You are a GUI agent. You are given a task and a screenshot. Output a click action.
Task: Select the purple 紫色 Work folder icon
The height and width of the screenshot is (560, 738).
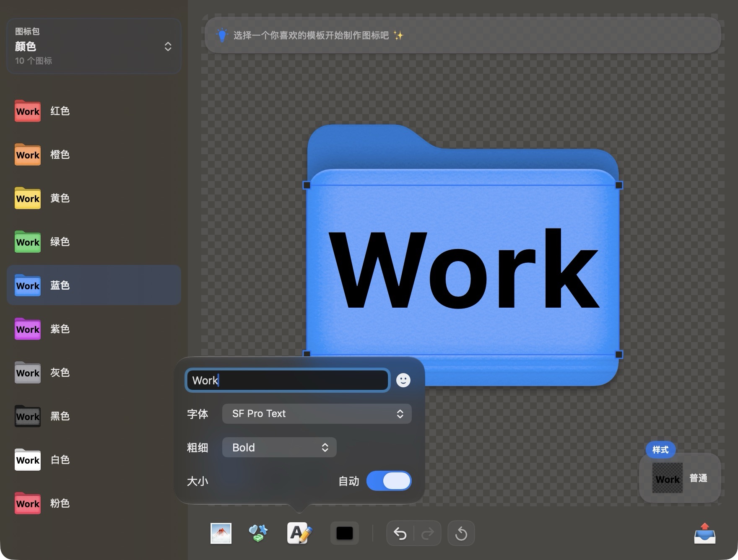point(28,329)
